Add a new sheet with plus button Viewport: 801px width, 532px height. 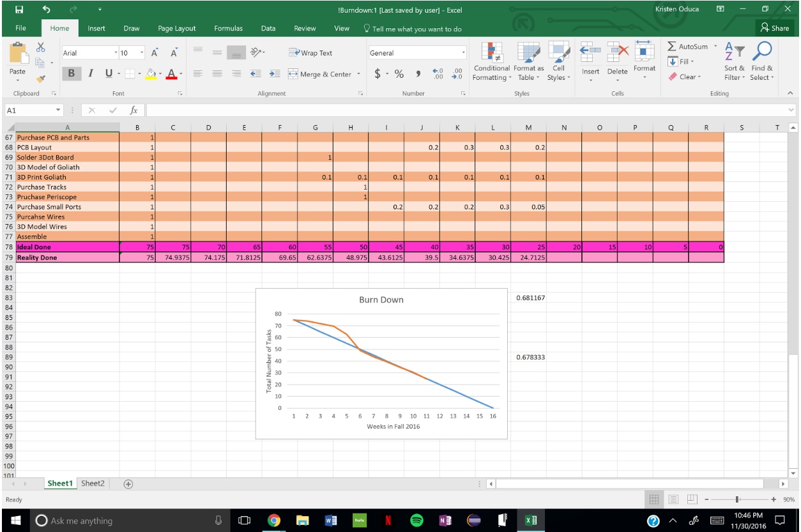point(128,484)
